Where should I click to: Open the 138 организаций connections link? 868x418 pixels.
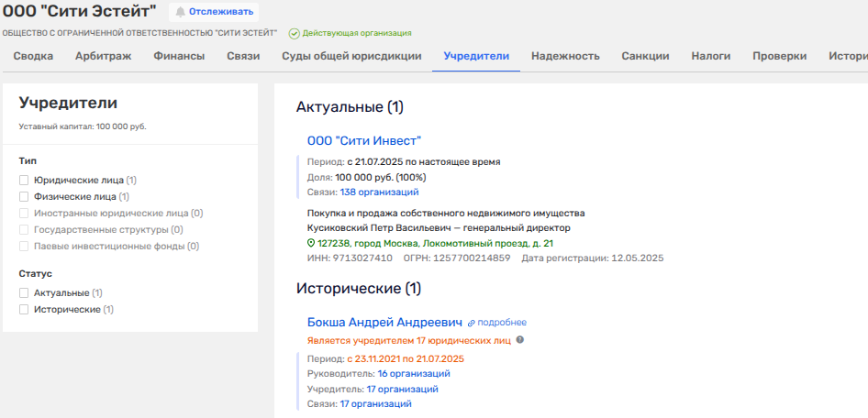[379, 192]
